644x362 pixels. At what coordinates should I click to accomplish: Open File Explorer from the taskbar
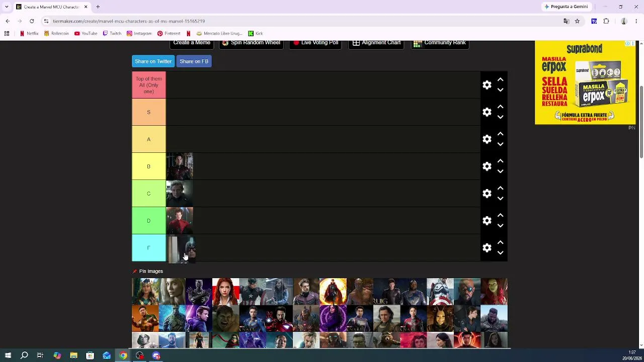[x=73, y=356]
